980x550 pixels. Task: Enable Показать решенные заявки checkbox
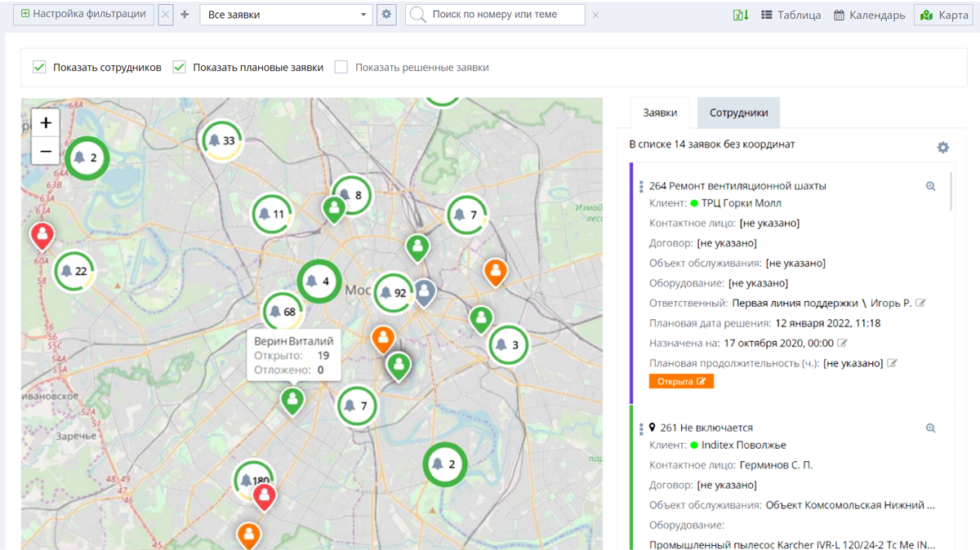[341, 67]
